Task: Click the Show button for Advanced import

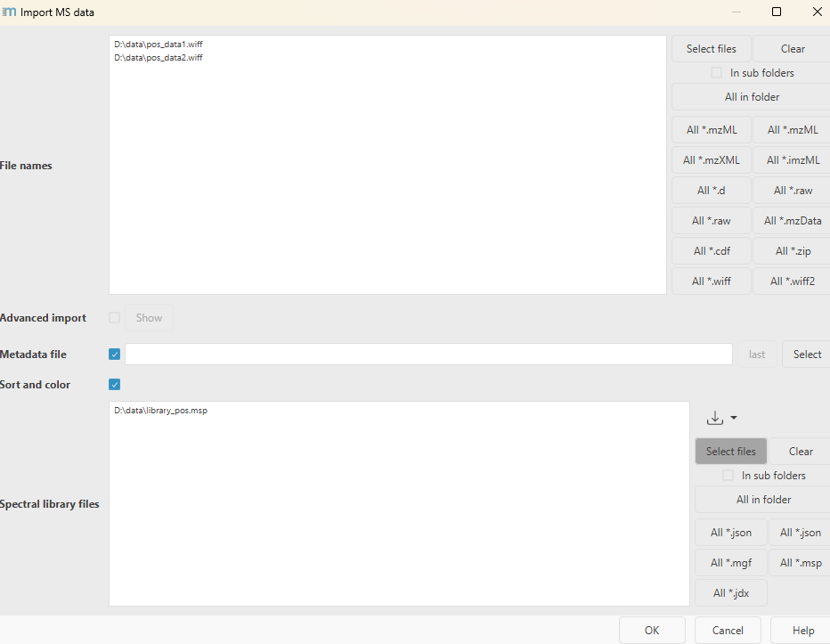Action: (x=149, y=318)
